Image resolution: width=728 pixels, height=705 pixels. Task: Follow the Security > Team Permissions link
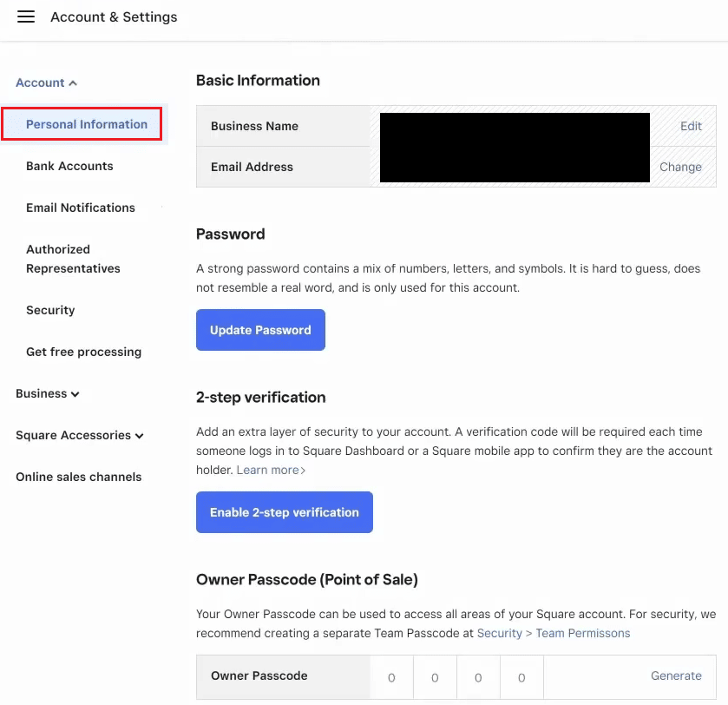pos(554,633)
